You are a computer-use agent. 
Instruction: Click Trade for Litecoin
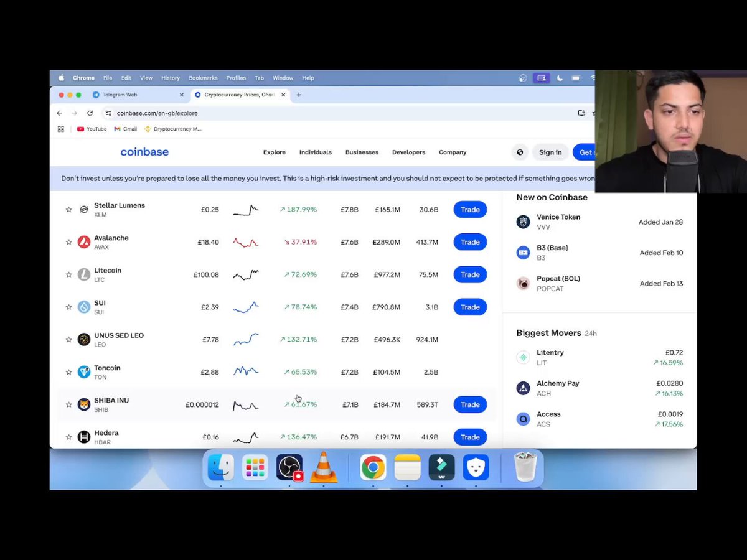(x=470, y=274)
